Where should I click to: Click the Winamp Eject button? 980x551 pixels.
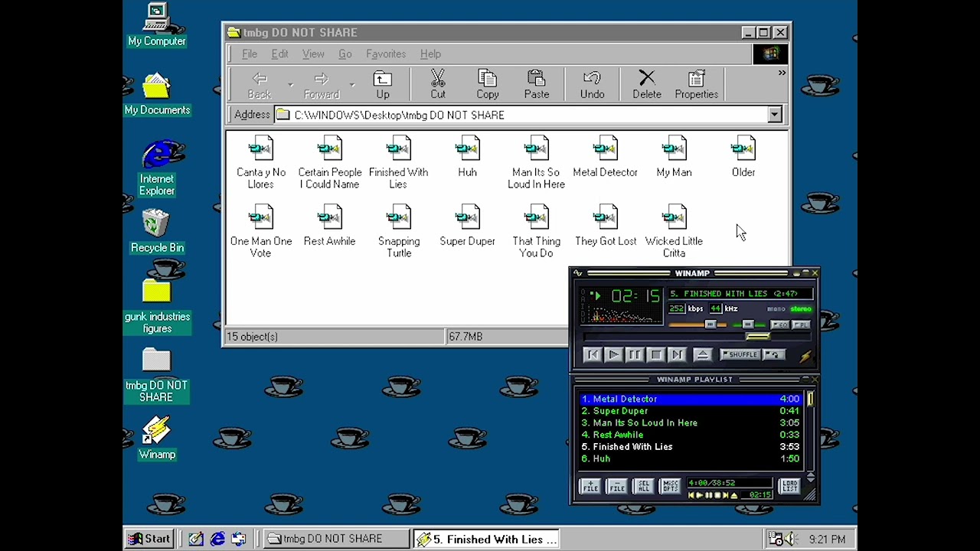click(703, 355)
